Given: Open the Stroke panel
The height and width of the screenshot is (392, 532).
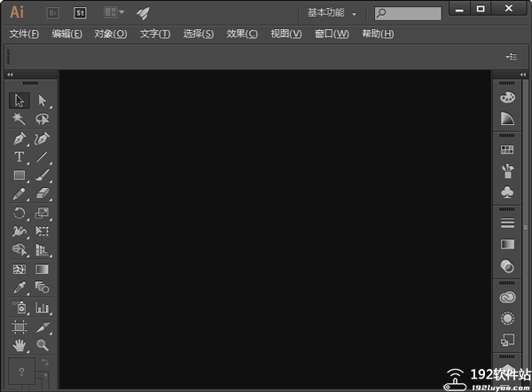Looking at the screenshot, I should pyautogui.click(x=507, y=223).
